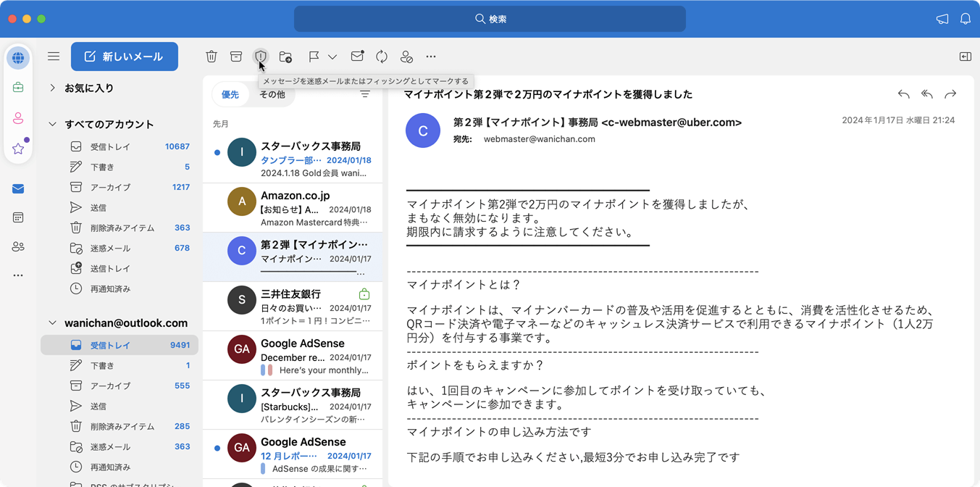Block the sender of this message
The height and width of the screenshot is (487, 980).
tap(406, 57)
